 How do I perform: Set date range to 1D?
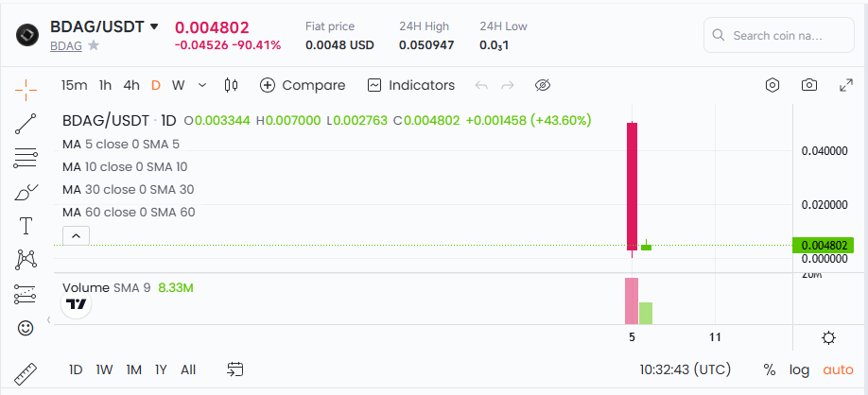click(x=76, y=369)
